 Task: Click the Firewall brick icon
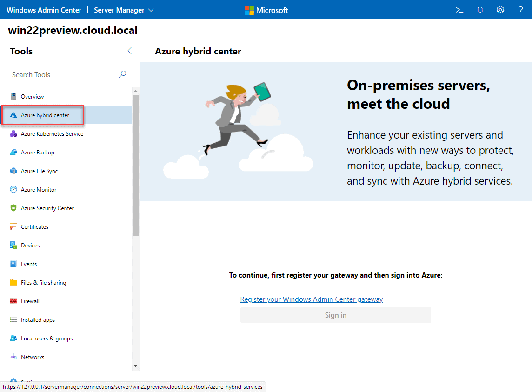13,301
